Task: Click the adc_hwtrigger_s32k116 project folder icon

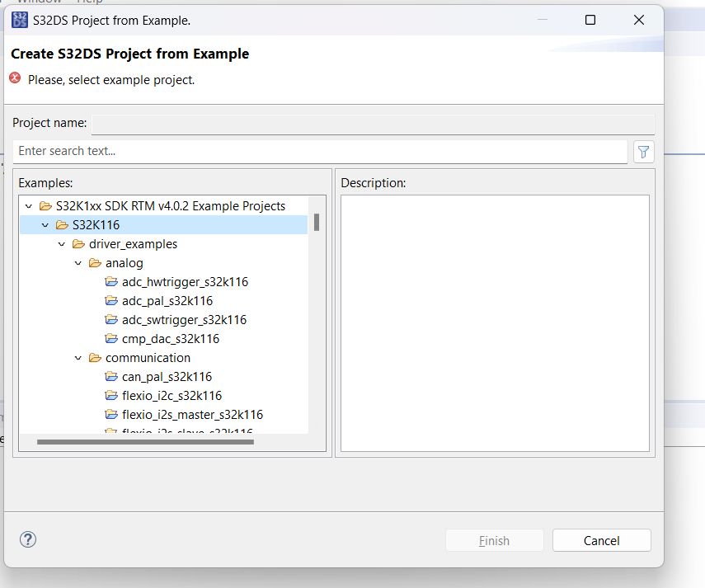Action: (112, 282)
